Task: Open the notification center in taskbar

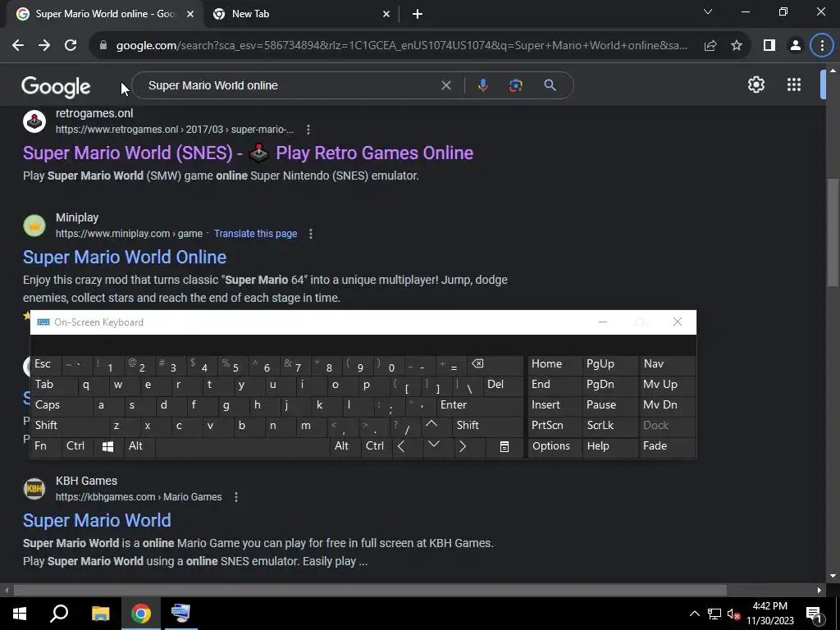Action: (x=815, y=614)
